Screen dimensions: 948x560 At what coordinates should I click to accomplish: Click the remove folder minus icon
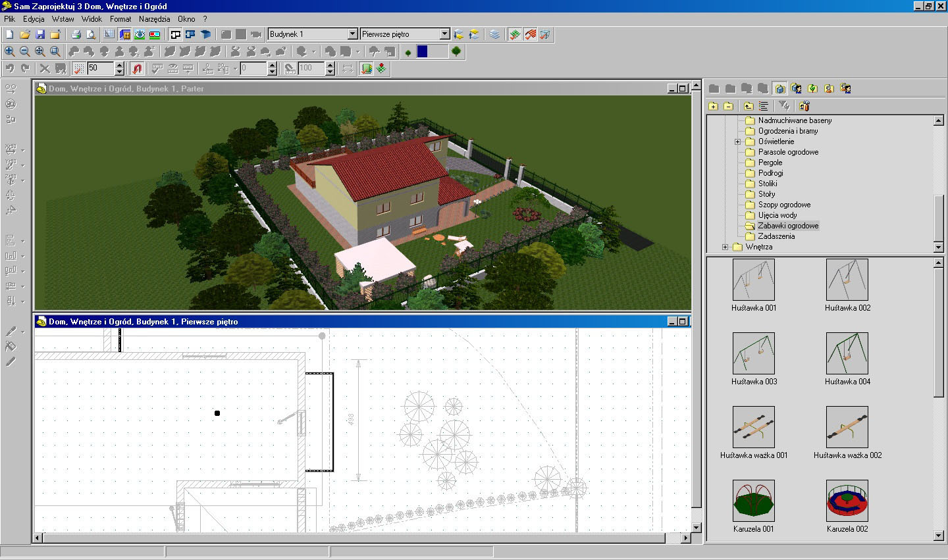[728, 106]
